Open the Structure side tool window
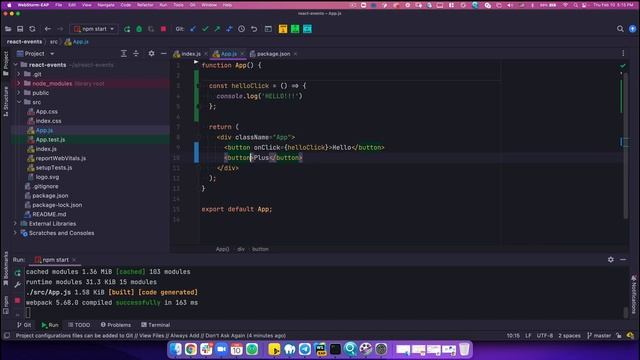 6,101
